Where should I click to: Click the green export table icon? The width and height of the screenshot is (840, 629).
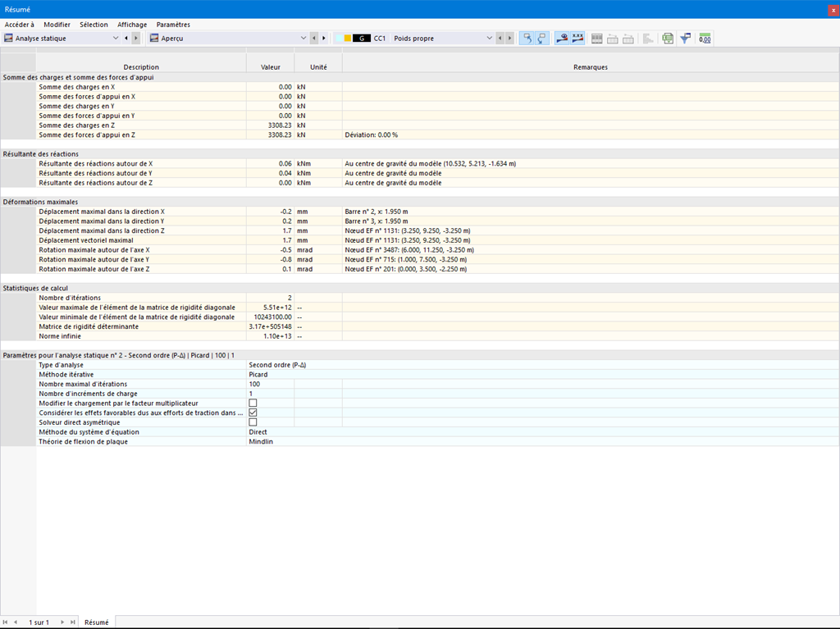tap(668, 39)
